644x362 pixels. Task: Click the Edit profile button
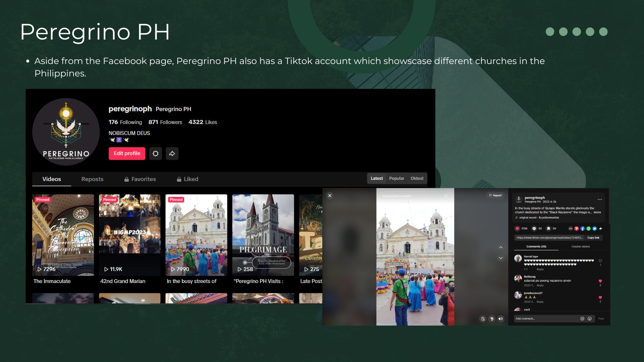[127, 154]
